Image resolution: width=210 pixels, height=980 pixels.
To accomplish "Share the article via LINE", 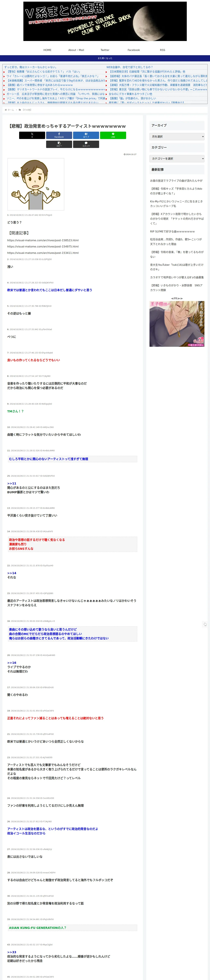I will 113,135.
